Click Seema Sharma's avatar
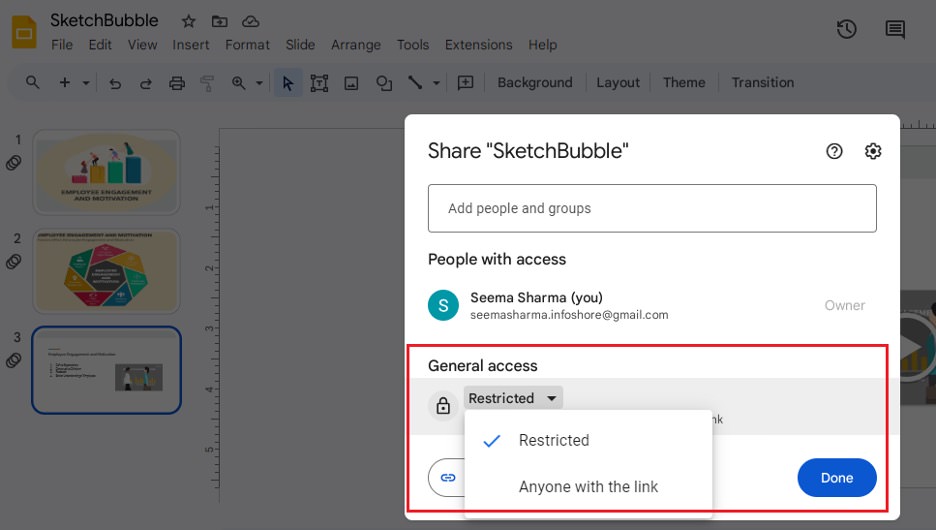Screen dimensions: 936x530 443,305
